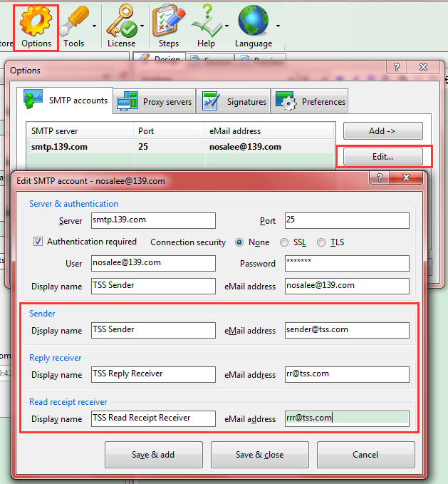Click the Save & add button
Viewport: 448px width, 484px height.
click(154, 455)
